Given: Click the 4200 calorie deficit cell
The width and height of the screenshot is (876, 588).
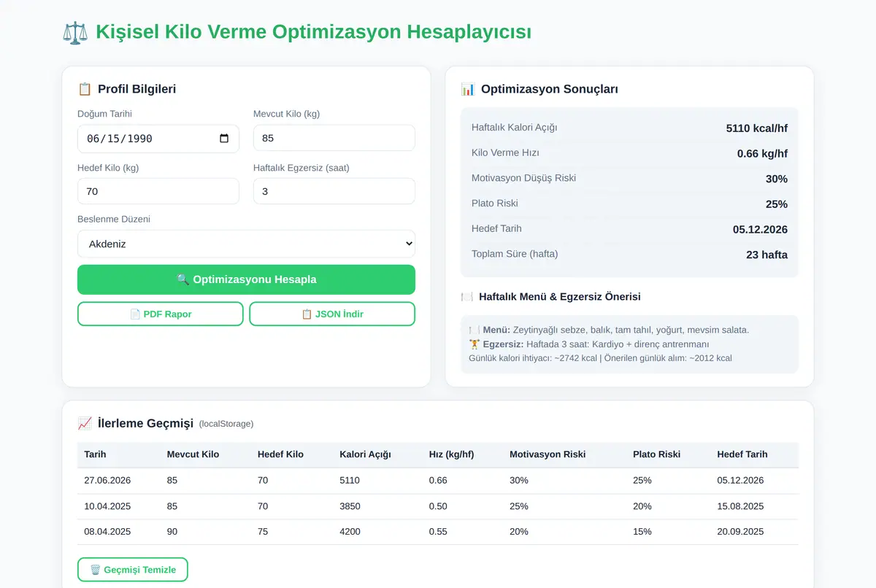Looking at the screenshot, I should click(x=350, y=531).
